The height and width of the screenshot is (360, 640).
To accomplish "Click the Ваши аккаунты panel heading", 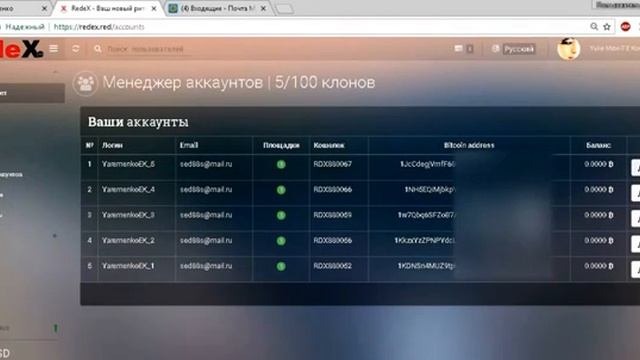I will [x=138, y=122].
